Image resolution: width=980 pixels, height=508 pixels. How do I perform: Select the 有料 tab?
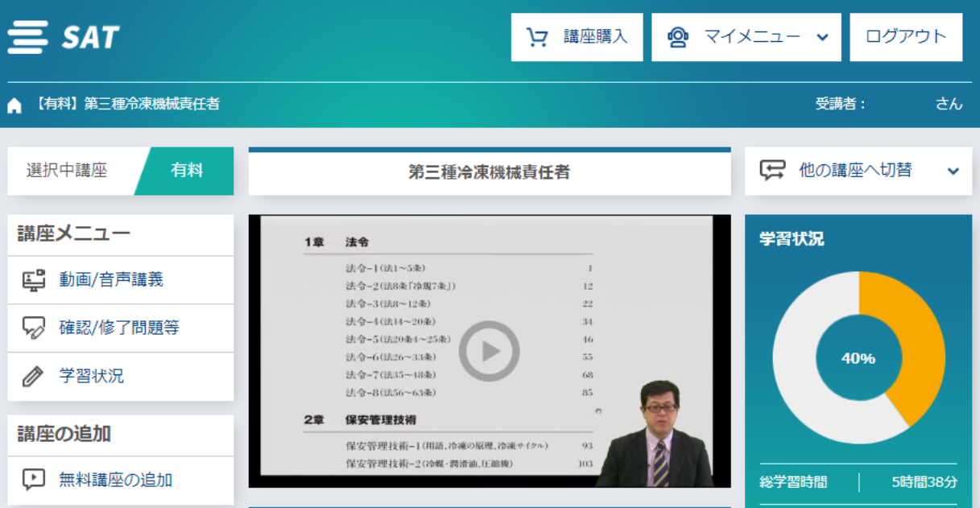click(186, 171)
